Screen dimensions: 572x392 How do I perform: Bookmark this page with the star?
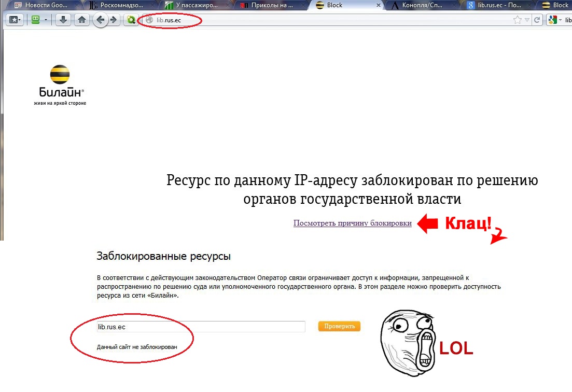point(517,20)
